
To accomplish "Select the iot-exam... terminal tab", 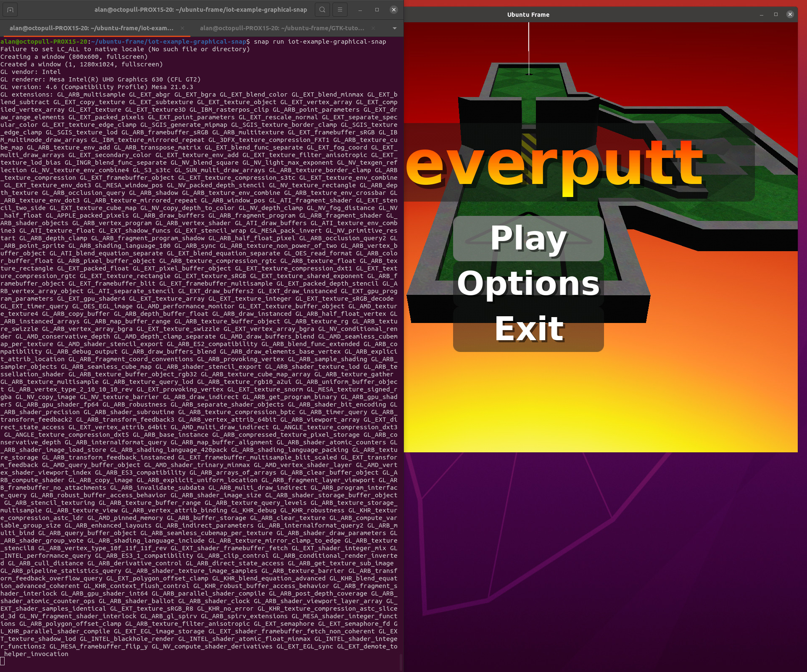I will (x=91, y=28).
